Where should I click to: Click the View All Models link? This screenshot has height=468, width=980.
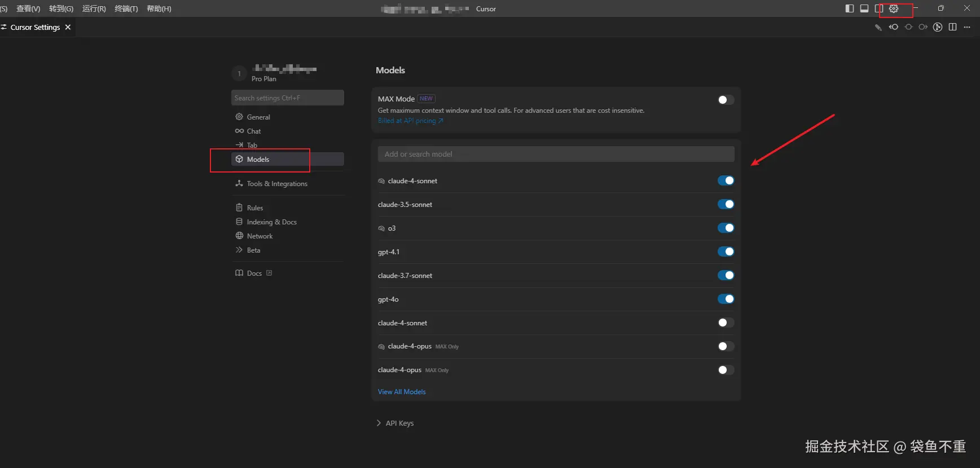pyautogui.click(x=402, y=392)
